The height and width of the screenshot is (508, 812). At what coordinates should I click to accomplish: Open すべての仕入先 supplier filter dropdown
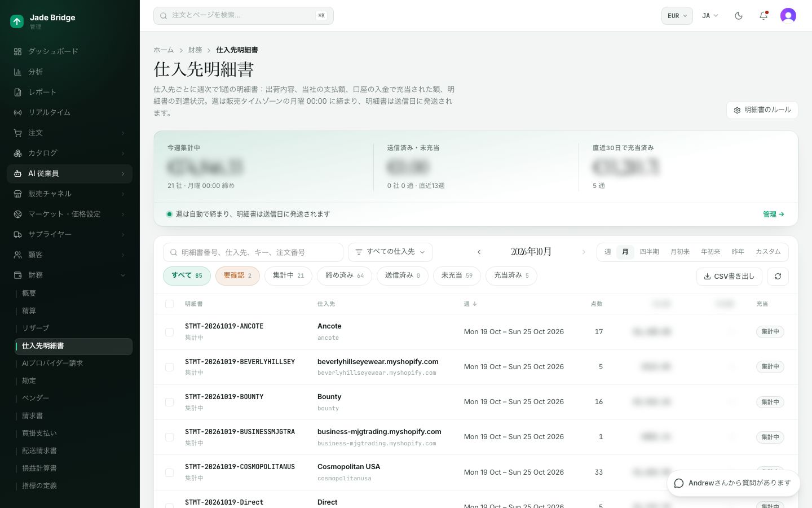tap(390, 252)
